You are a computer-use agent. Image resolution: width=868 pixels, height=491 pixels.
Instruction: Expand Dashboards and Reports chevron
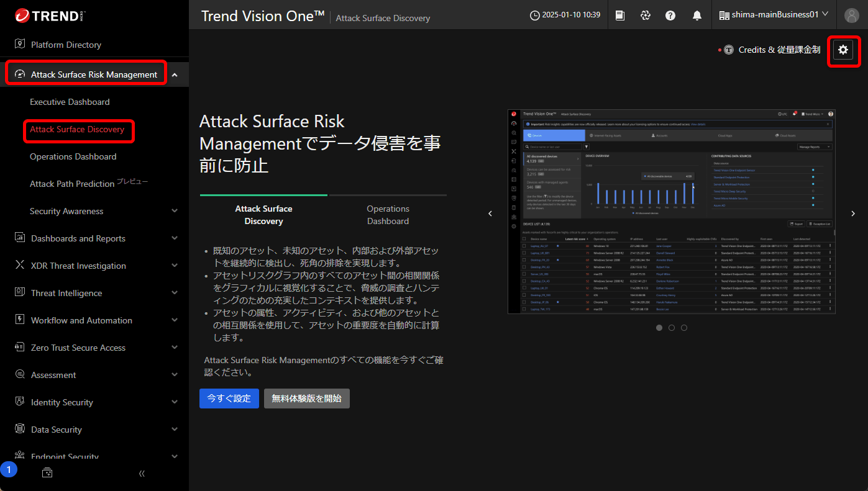(x=175, y=238)
